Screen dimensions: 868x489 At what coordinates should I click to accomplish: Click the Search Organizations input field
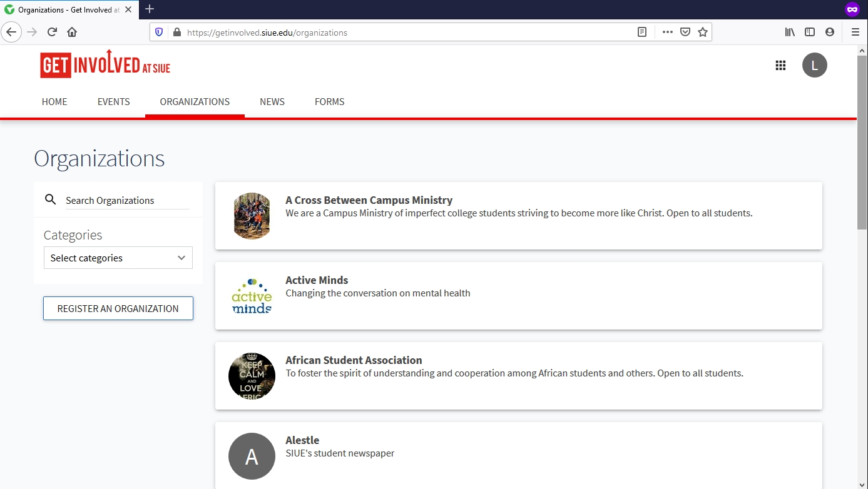coord(127,201)
